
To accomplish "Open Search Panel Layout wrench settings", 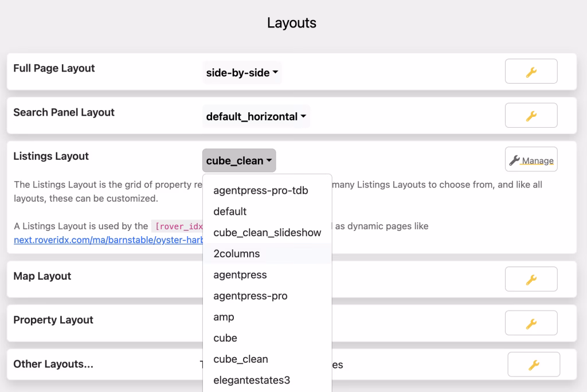I will [531, 116].
